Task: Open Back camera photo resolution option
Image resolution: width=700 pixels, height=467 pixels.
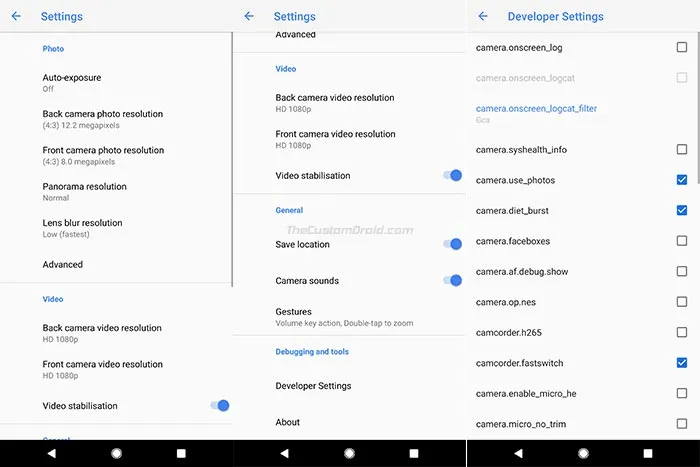Action: pos(116,119)
